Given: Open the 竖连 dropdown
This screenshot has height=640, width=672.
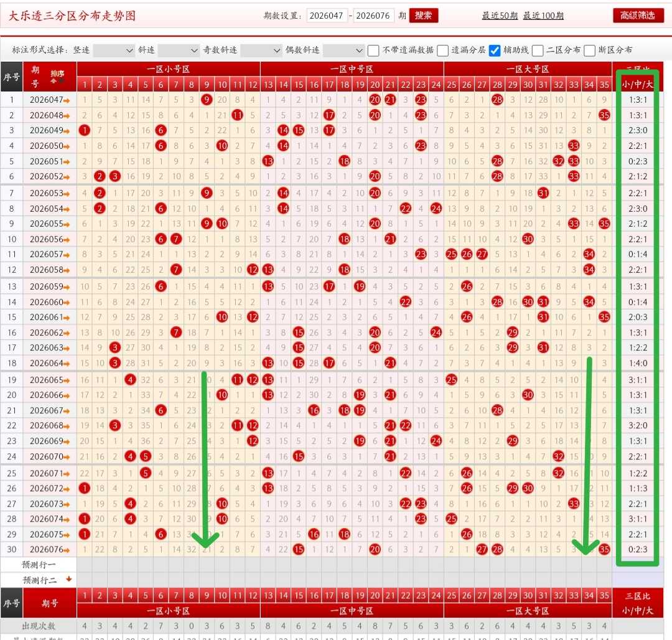Looking at the screenshot, I should 114,50.
